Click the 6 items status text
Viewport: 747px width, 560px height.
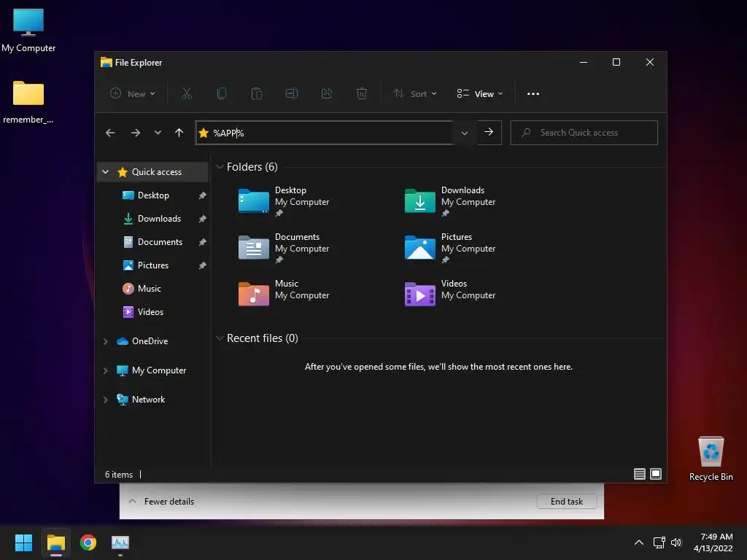point(119,474)
